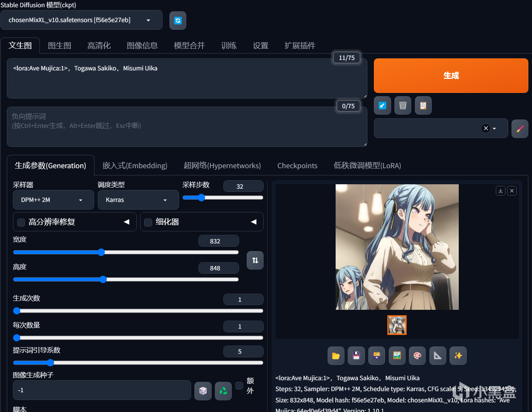Refresh the Stable Diffusion checkpoint list
Viewport: 532px width, 412px height.
(178, 21)
